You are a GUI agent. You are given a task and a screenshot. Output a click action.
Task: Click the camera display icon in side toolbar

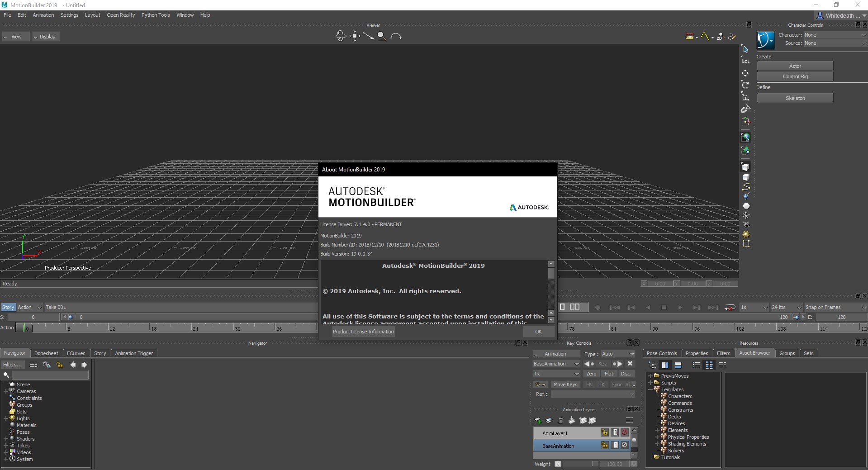745,224
